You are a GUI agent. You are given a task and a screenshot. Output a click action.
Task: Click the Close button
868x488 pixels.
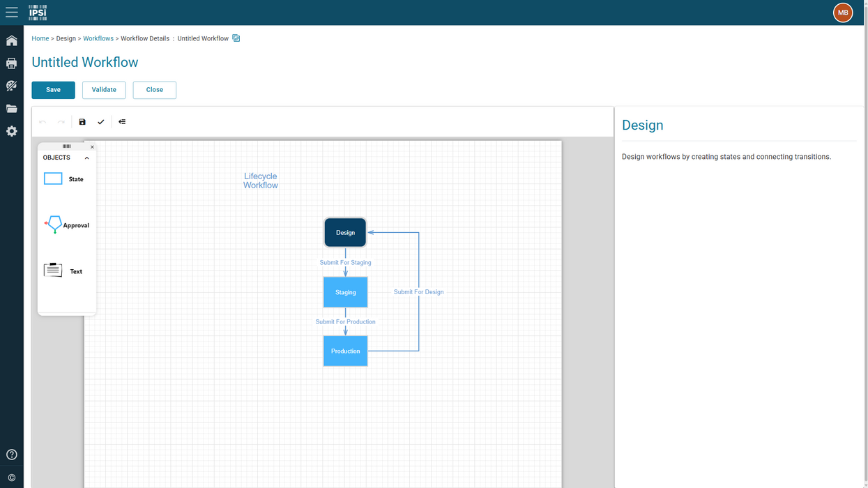click(155, 90)
